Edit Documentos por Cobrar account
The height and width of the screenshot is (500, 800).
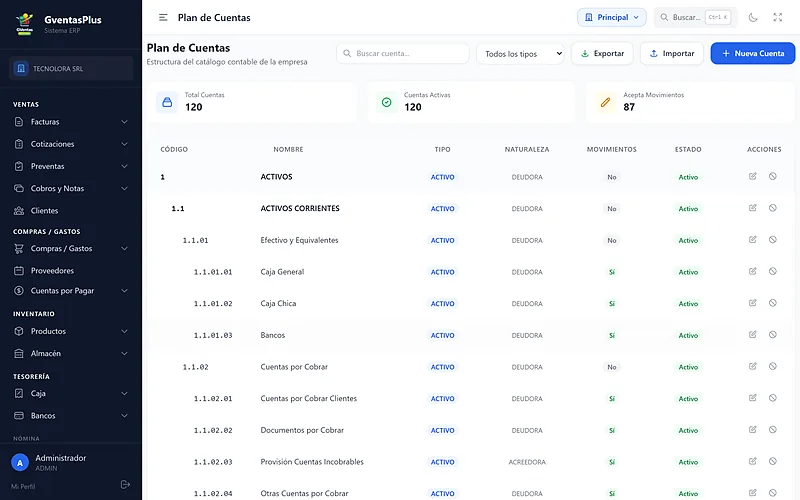click(753, 429)
